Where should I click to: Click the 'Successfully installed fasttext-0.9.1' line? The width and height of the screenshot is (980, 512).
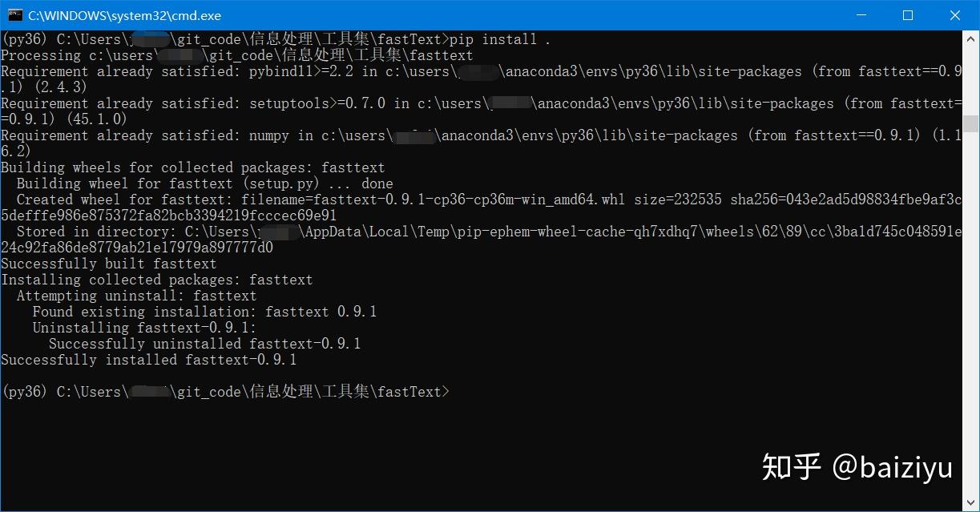148,360
